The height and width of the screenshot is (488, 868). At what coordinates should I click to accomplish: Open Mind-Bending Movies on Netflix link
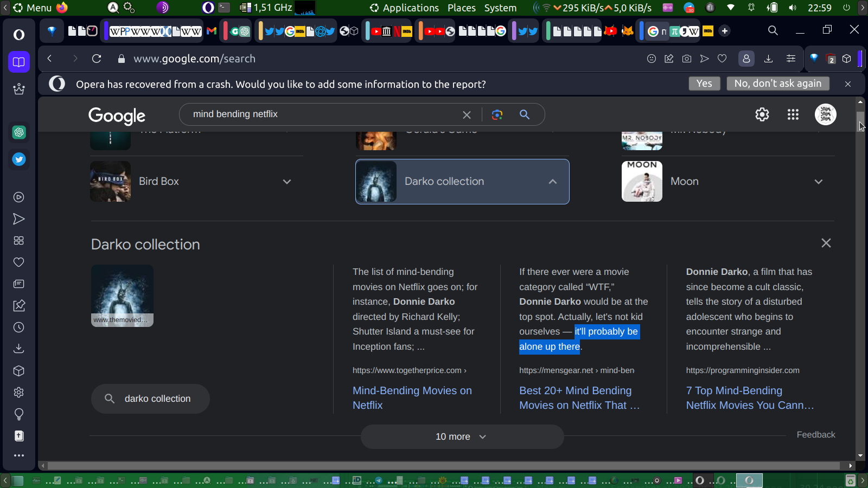click(412, 398)
